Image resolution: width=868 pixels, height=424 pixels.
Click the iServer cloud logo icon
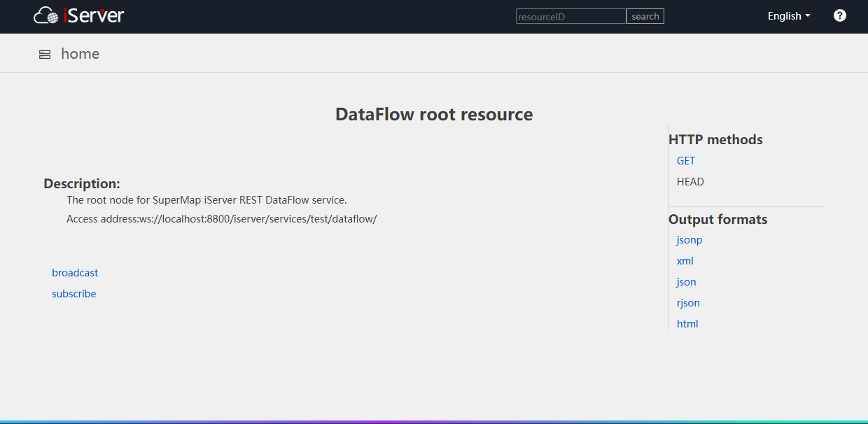[46, 15]
